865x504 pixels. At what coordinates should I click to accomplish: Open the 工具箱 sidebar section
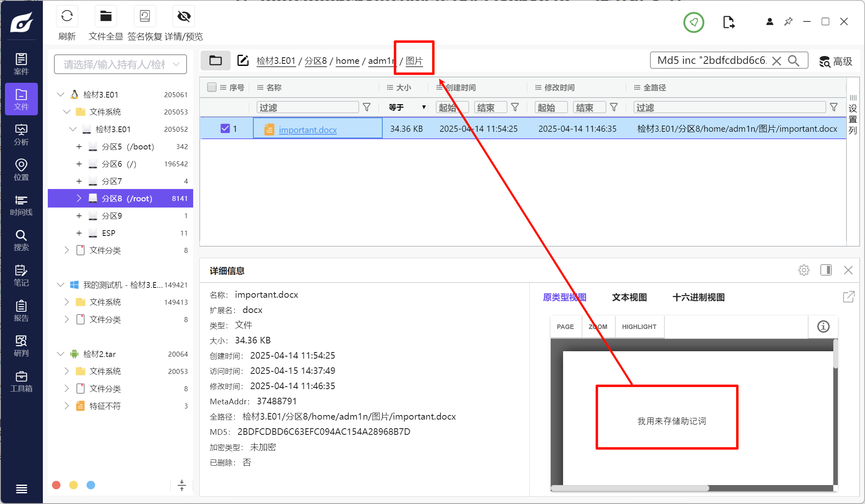coord(21,381)
